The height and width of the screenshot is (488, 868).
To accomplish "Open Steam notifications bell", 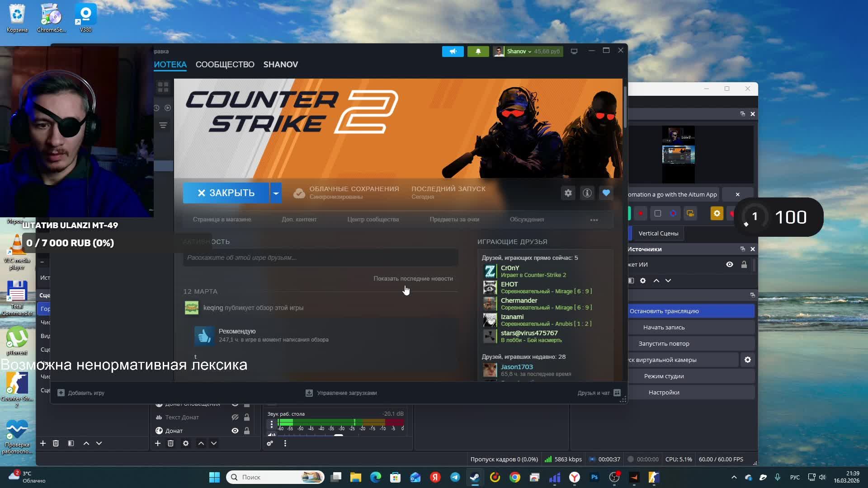I will click(478, 52).
